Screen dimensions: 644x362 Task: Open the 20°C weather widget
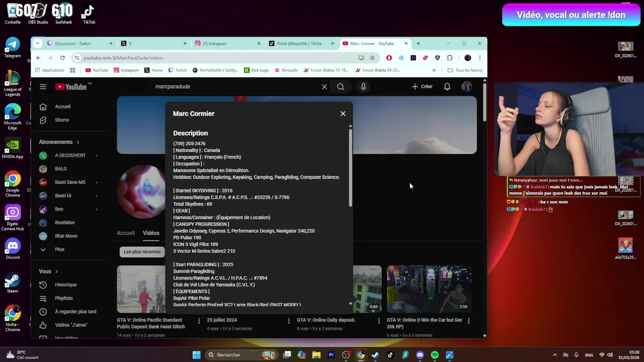pos(21,355)
